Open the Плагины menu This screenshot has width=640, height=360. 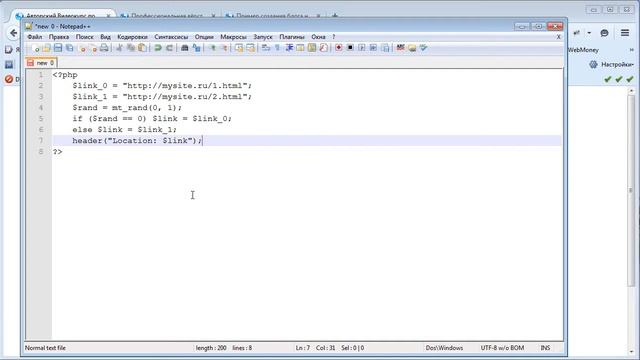point(292,37)
